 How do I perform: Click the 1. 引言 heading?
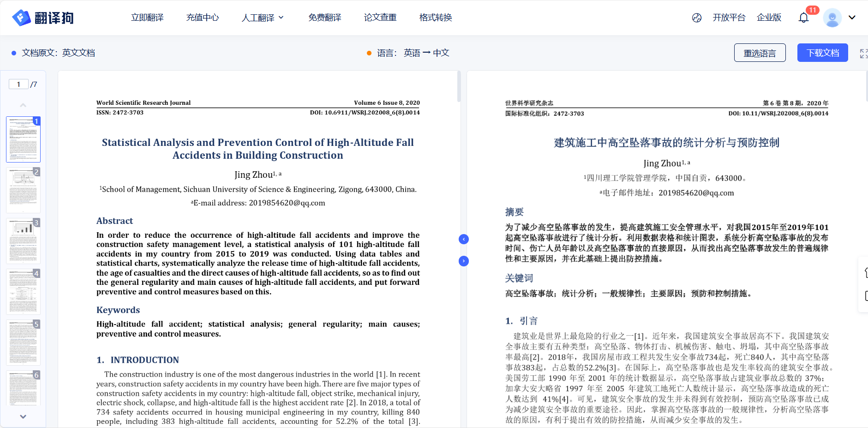click(521, 321)
